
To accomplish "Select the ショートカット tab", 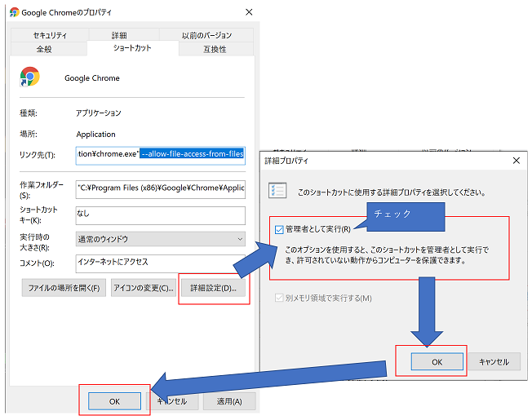I will tap(132, 48).
